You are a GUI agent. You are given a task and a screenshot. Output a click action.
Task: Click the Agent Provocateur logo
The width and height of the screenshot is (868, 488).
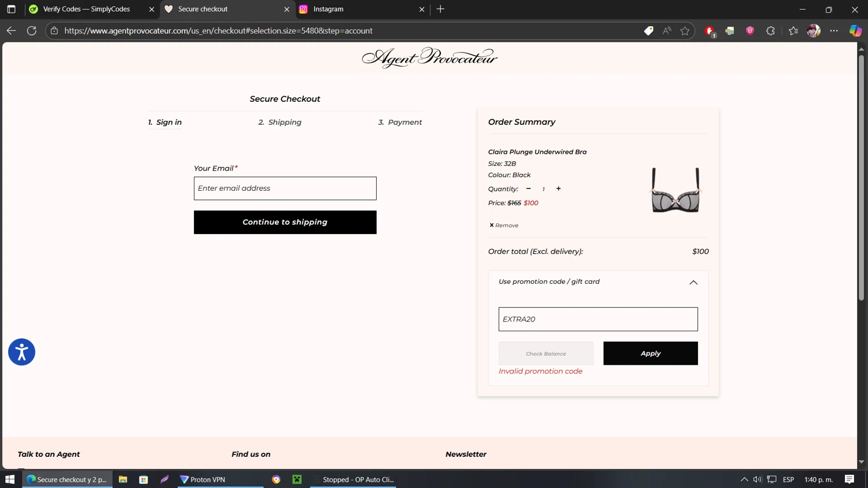click(429, 58)
